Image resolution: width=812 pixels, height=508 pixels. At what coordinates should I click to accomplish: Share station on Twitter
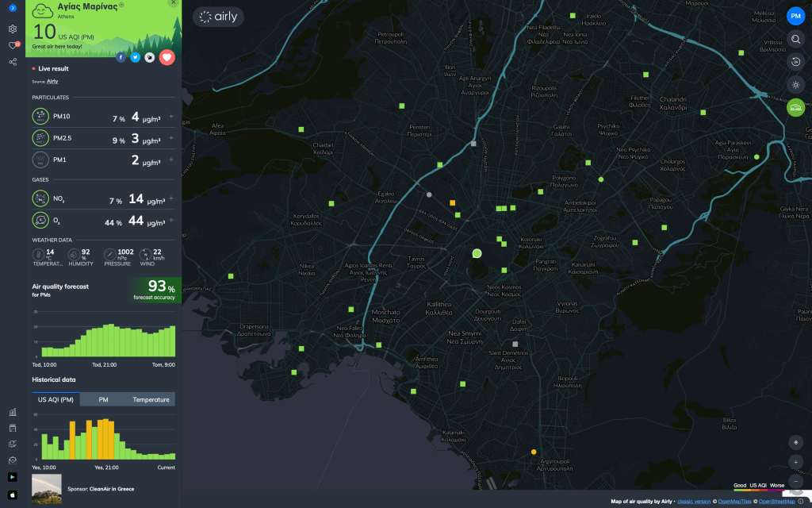[x=135, y=57]
